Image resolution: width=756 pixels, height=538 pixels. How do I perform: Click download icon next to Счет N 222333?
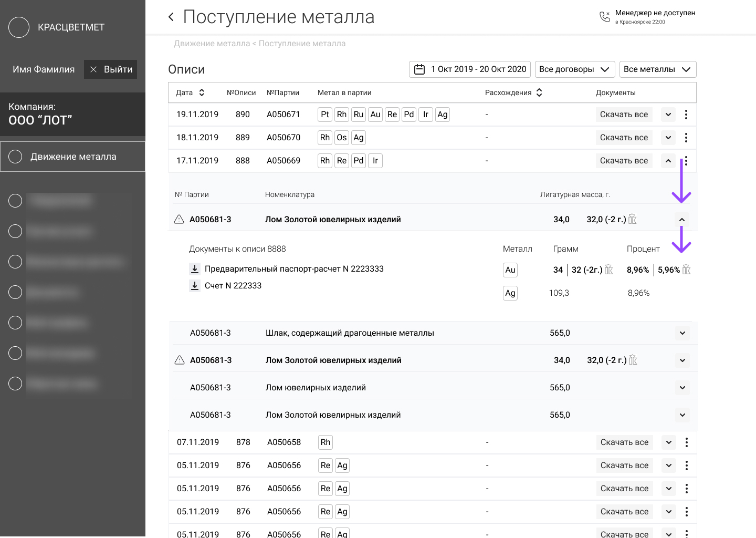point(195,286)
